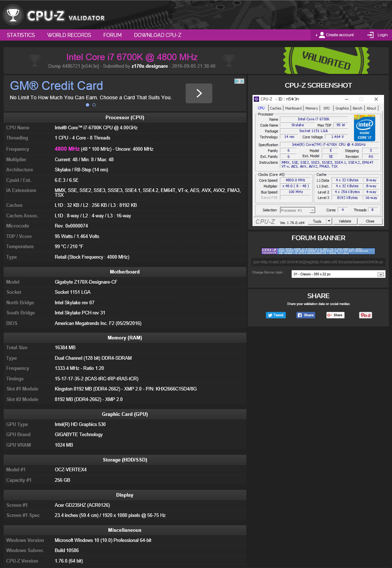
Task: Click the Tools button in CPU-Z window
Action: click(x=317, y=221)
